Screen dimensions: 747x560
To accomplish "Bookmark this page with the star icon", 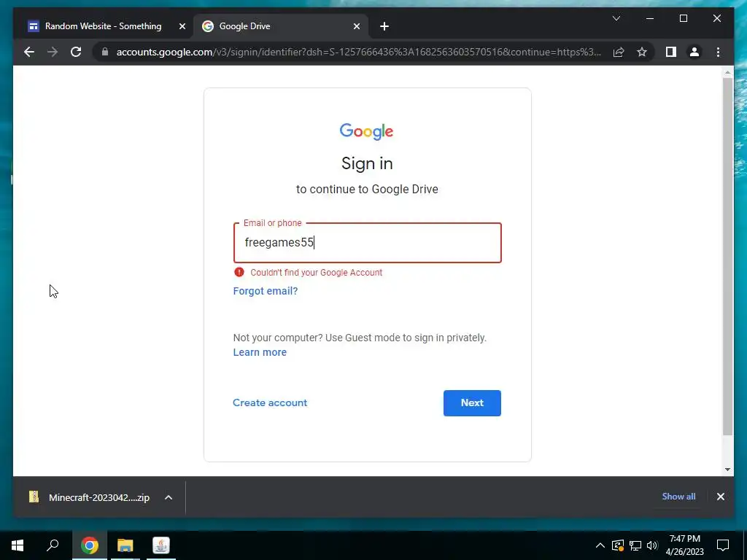I will 642,52.
